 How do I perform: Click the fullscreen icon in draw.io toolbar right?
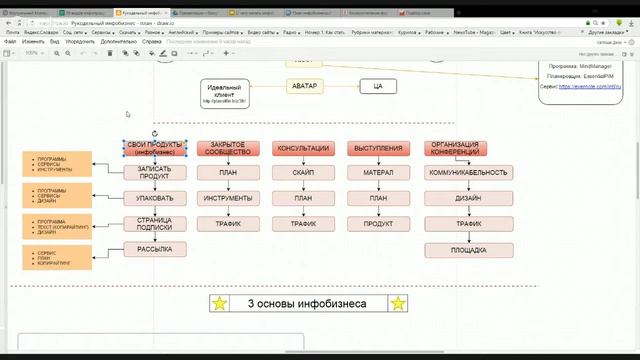pyautogui.click(x=624, y=54)
